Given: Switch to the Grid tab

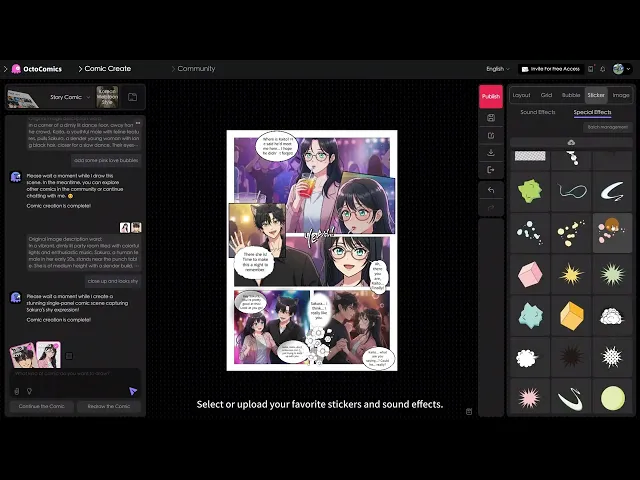Looking at the screenshot, I should (546, 95).
